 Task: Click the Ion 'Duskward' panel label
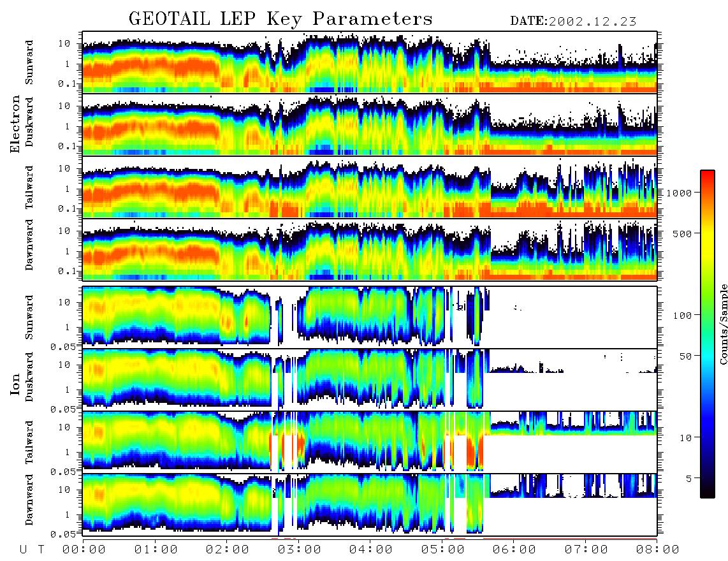(x=29, y=377)
